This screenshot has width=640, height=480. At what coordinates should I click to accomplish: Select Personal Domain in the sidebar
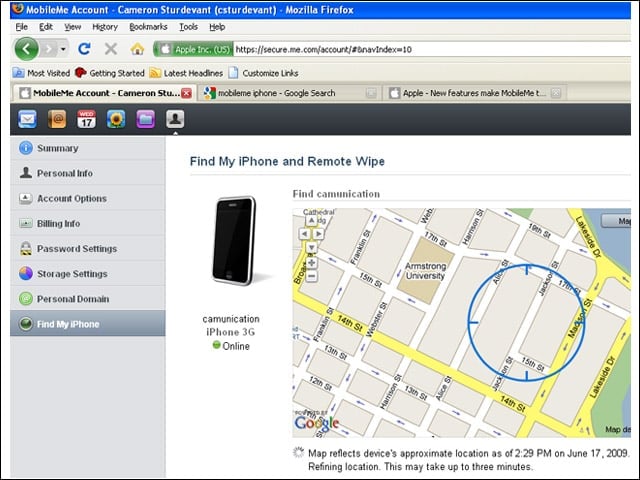[x=88, y=299]
